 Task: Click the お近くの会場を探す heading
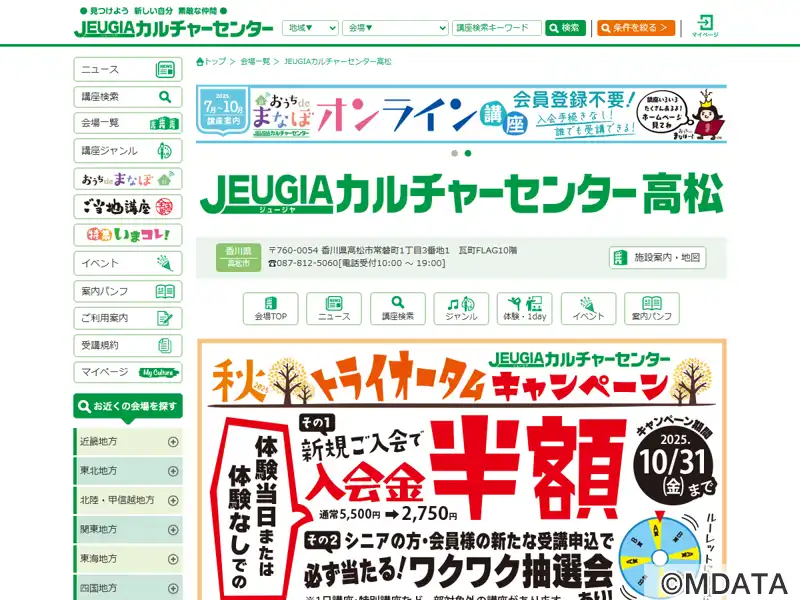pos(128,407)
